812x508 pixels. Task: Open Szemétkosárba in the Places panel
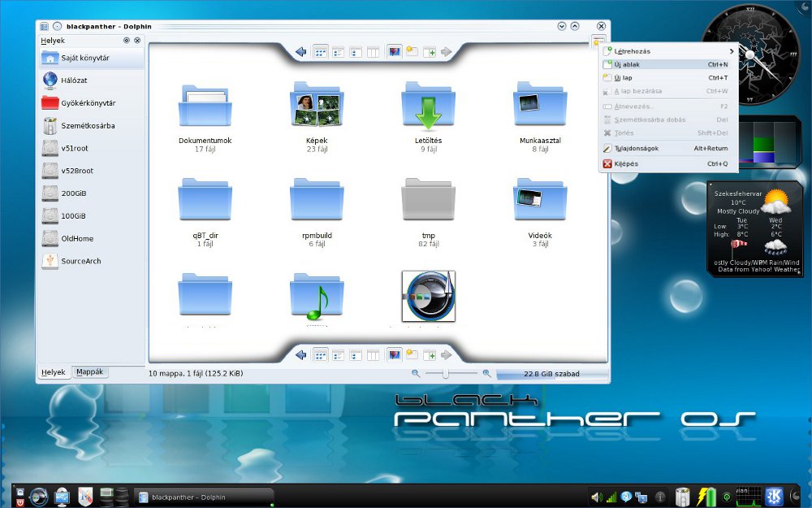pos(92,125)
